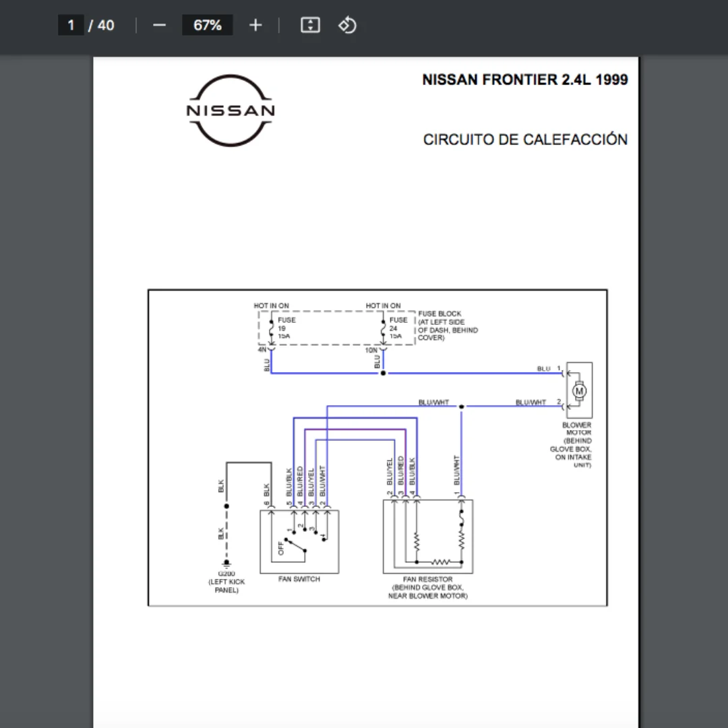Click the fit to page icon
This screenshot has width=728, height=728.
click(x=310, y=25)
